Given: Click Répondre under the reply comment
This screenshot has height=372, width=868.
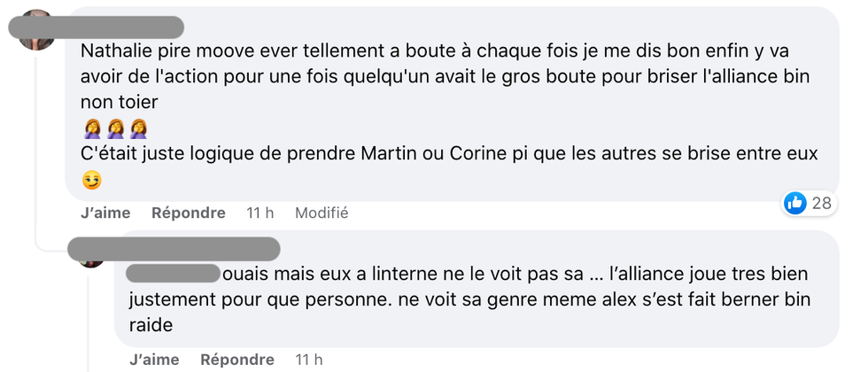Looking at the screenshot, I should click(x=236, y=360).
